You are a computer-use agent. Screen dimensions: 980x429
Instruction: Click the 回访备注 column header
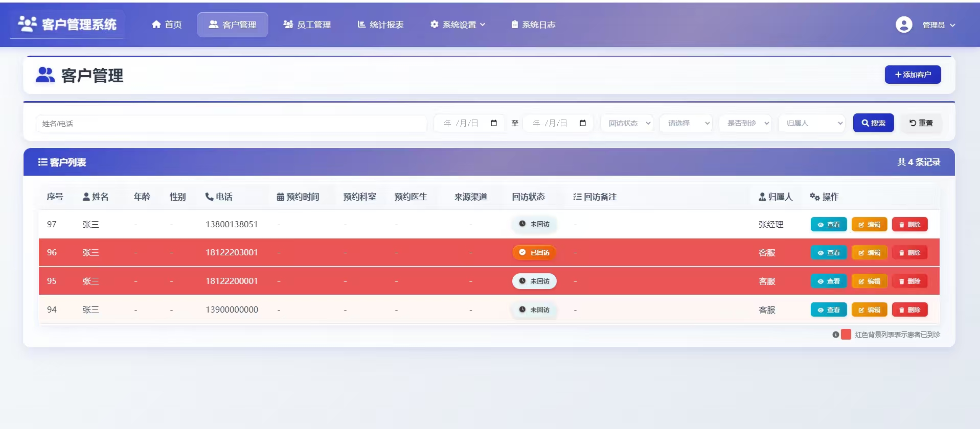point(595,197)
